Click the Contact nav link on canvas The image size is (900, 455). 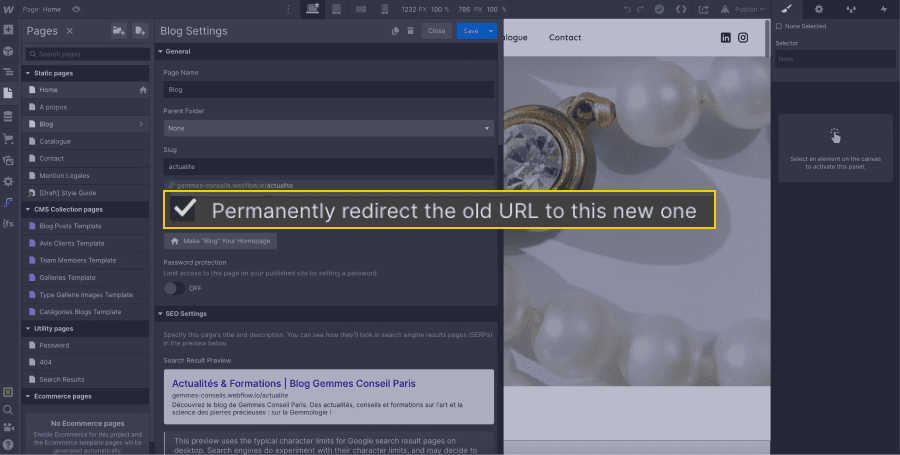point(565,37)
